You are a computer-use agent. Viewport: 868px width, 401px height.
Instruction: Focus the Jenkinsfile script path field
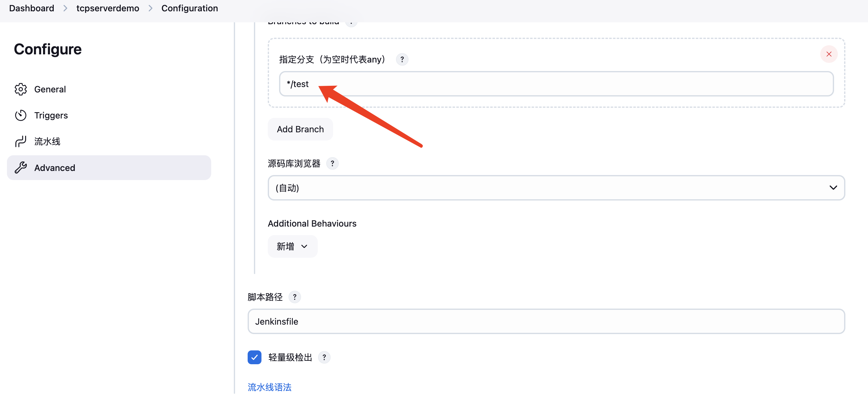pos(546,322)
